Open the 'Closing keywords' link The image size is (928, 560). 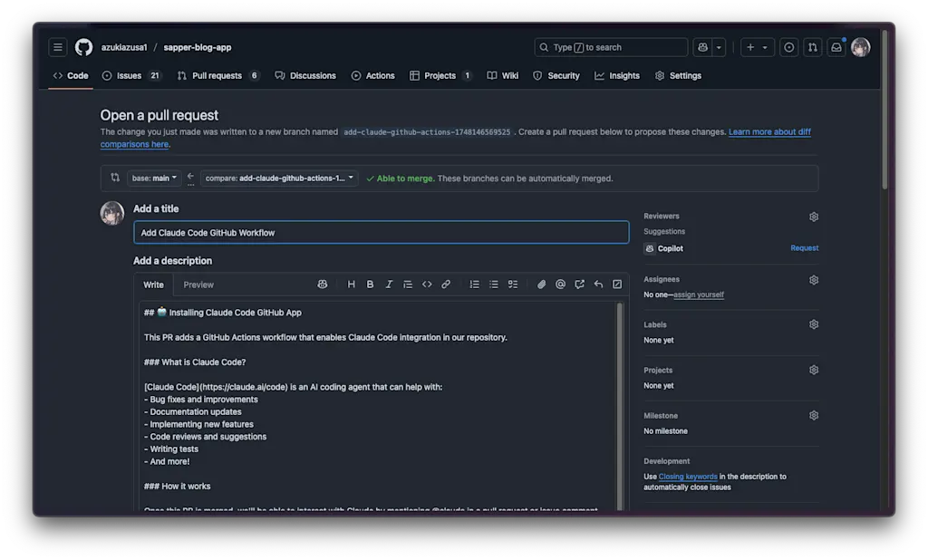pyautogui.click(x=688, y=477)
